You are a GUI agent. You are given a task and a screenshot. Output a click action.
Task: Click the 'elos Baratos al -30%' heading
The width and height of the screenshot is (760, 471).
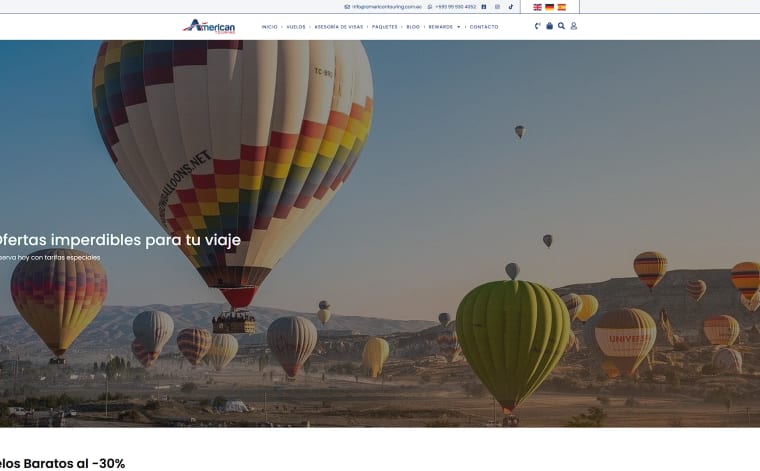(62, 463)
